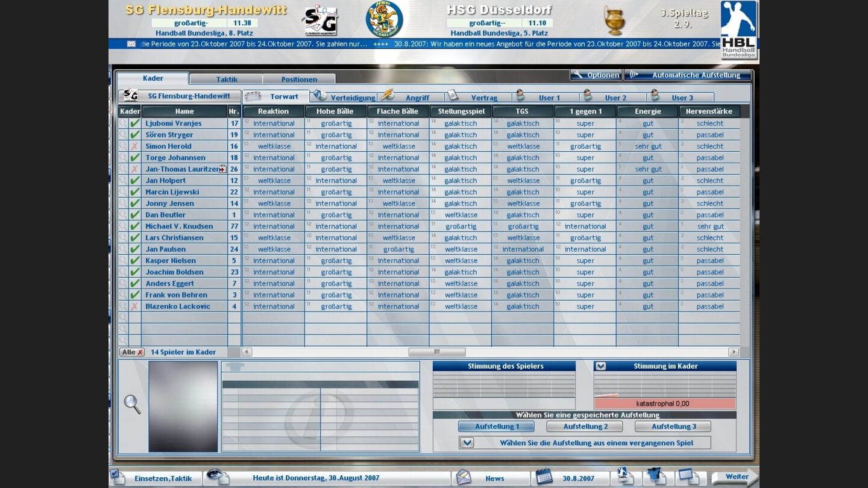
Task: Toggle squad checkmark for Kasper Nielsen
Action: 135,261
